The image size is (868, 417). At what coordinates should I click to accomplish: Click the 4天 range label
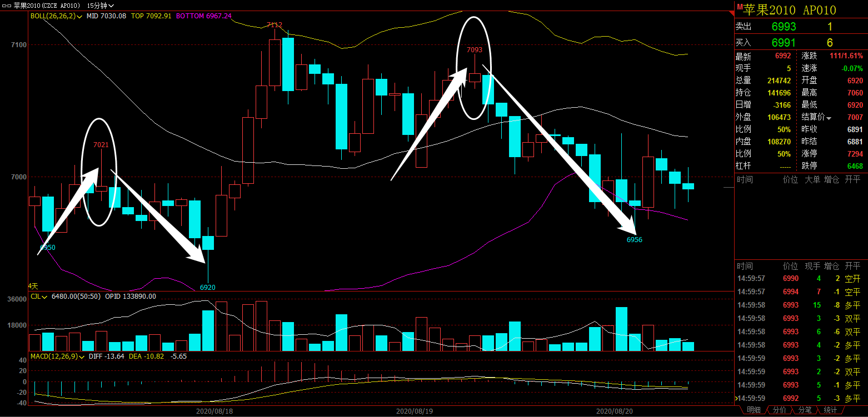tap(33, 286)
